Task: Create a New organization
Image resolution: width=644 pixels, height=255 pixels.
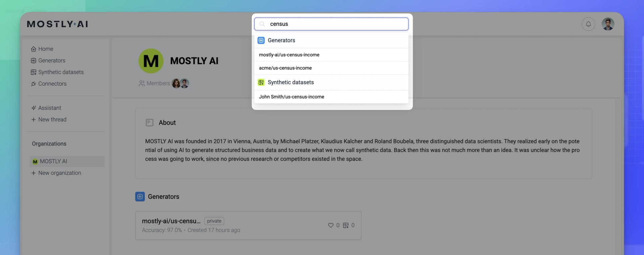Action: pos(60,173)
